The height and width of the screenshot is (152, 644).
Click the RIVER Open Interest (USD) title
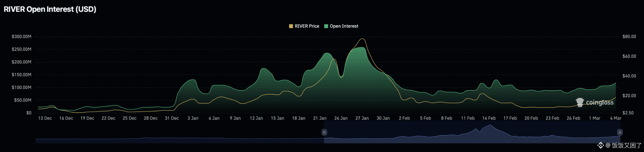(50, 9)
